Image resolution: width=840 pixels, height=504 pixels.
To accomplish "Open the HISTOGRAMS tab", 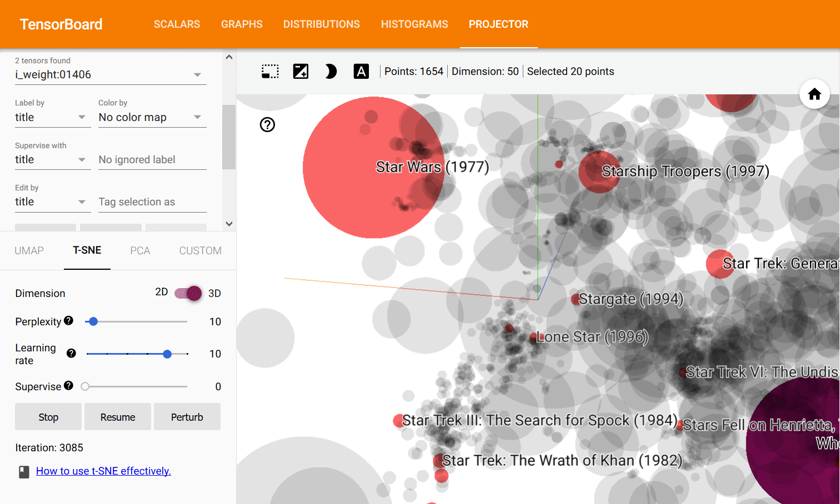I will click(414, 24).
